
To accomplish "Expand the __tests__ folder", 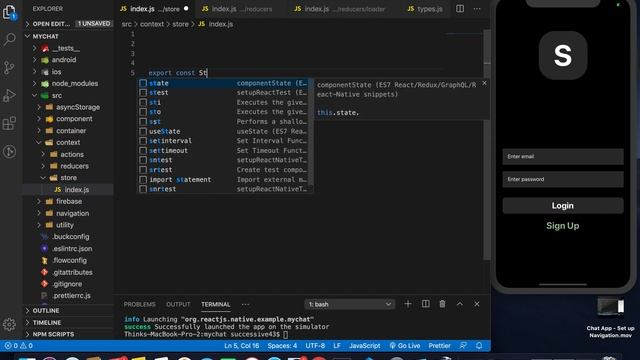I will coord(68,48).
